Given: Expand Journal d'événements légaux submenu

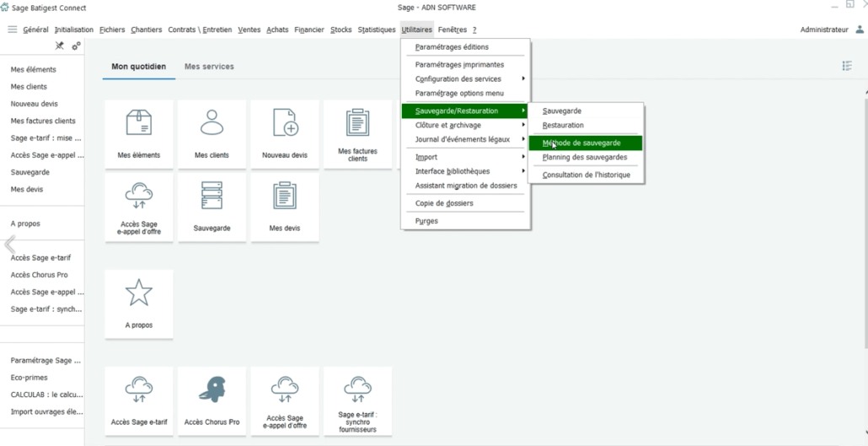Looking at the screenshot, I should tap(465, 140).
